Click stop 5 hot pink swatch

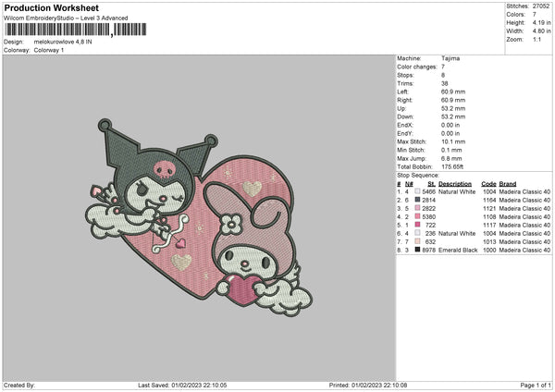tap(418, 225)
